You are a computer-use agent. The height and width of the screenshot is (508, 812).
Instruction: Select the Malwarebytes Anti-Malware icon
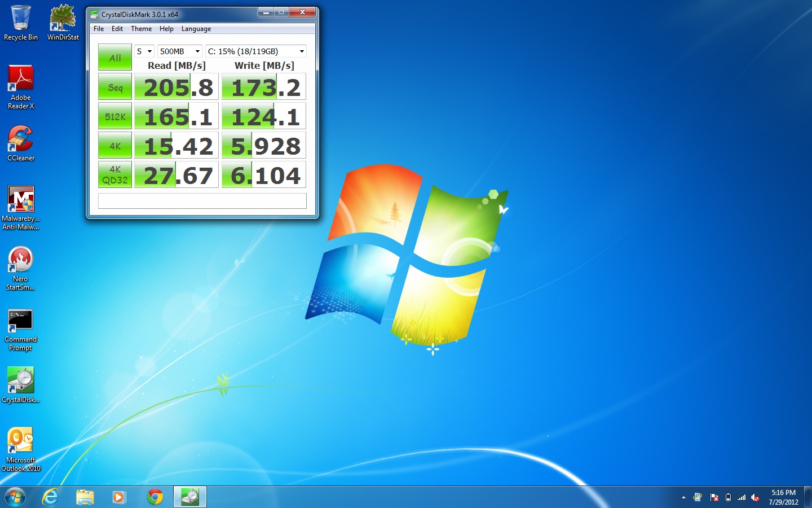21,207
